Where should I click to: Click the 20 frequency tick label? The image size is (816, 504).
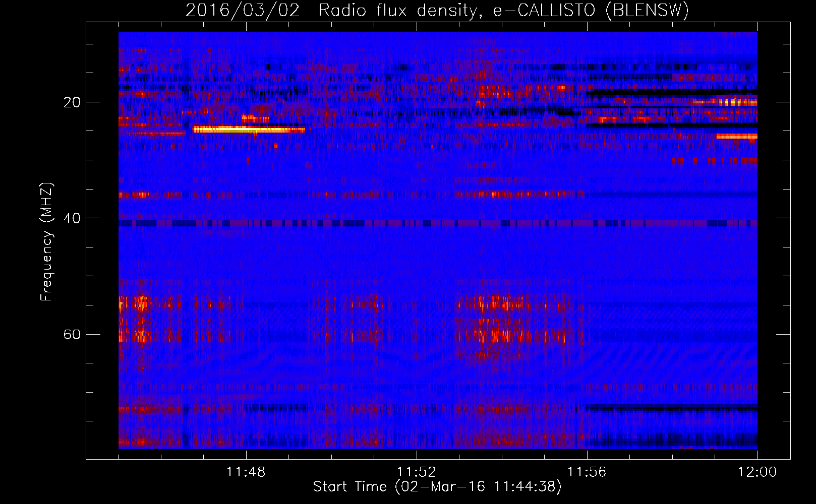[72, 102]
